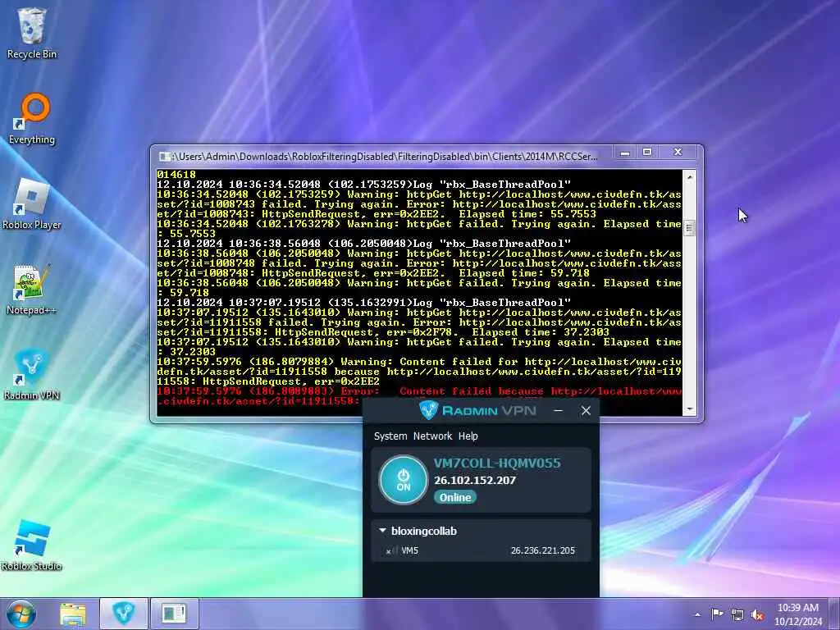
Task: Click the RCCService console taskbar button
Action: click(174, 614)
